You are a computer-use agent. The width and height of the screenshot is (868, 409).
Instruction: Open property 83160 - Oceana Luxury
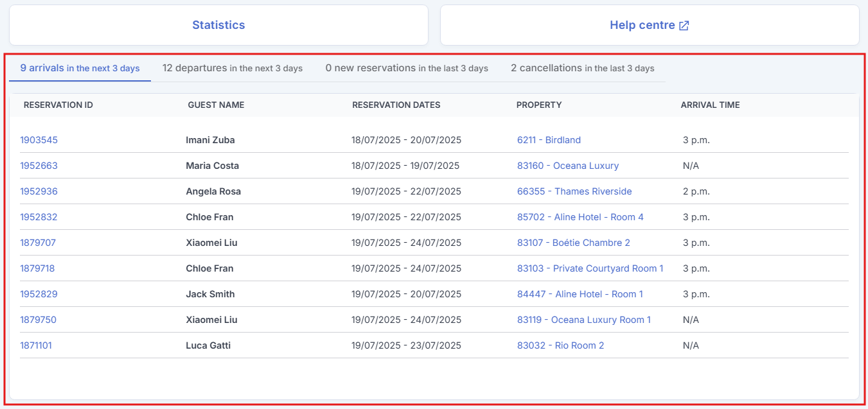pos(568,166)
